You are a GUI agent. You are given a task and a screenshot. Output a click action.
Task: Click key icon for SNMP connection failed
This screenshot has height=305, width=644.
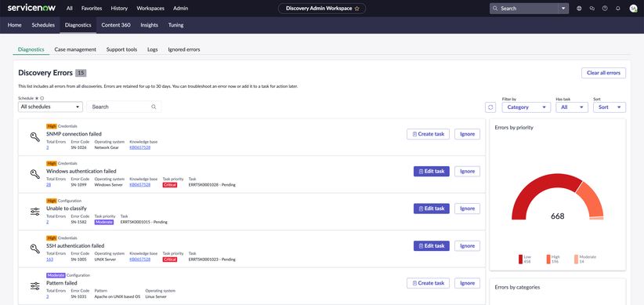click(x=35, y=137)
